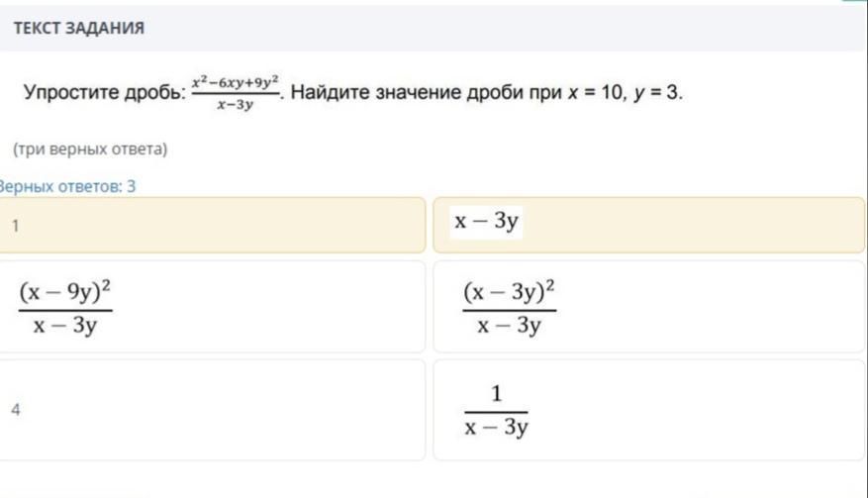Click the "Верных ответов: 3" counter
Image resolution: width=868 pixels, height=498 pixels.
(x=67, y=186)
